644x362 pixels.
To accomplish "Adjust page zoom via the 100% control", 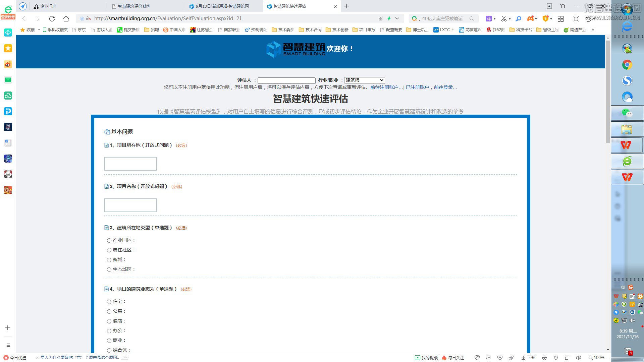I will tap(596, 358).
